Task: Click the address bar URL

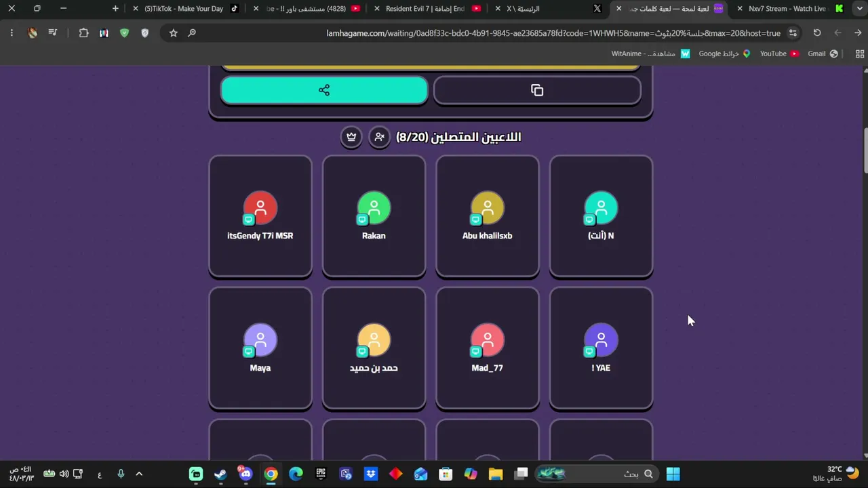Action: tap(553, 33)
